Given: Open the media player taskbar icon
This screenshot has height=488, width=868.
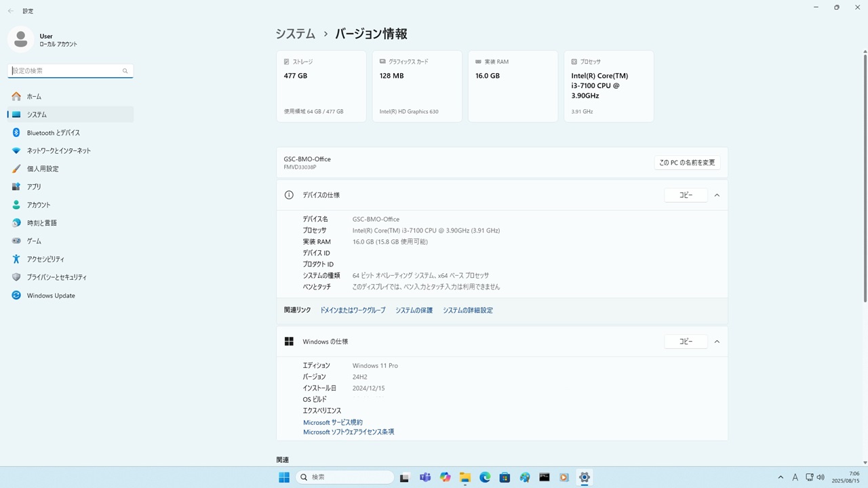Looking at the screenshot, I should [564, 477].
